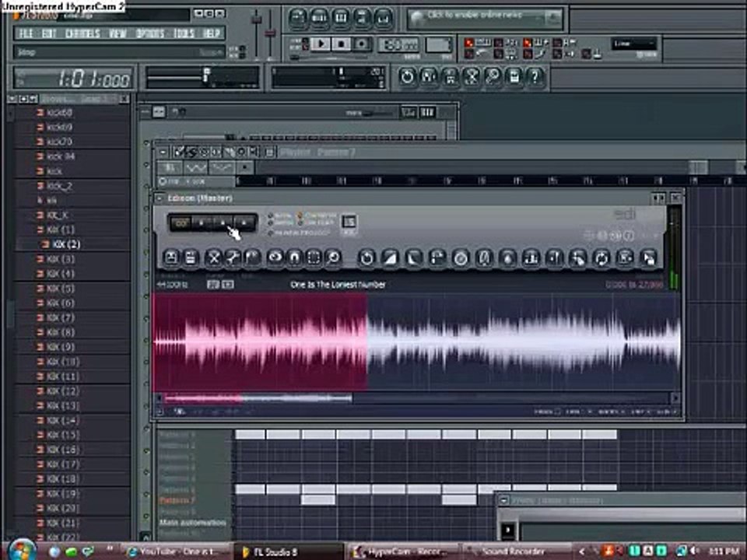This screenshot has width=747, height=560.
Task: Switch to HyperCam taskbar button
Action: tap(402, 551)
